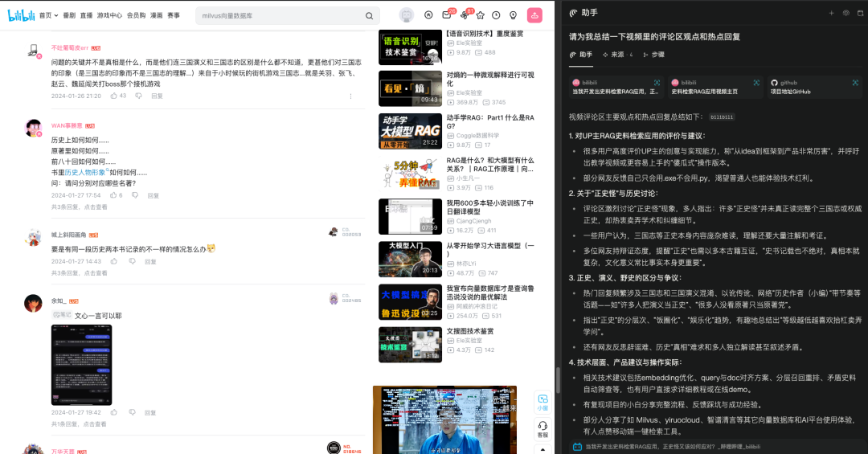The width and height of the screenshot is (868, 454).
Task: Open 鲁迅说没 vector database video thumbnail
Action: tap(410, 302)
